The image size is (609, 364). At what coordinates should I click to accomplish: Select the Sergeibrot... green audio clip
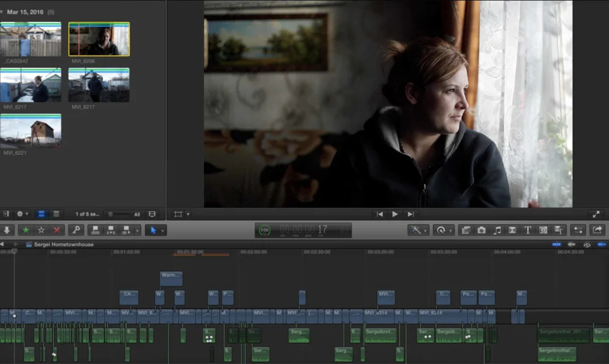[x=381, y=335]
